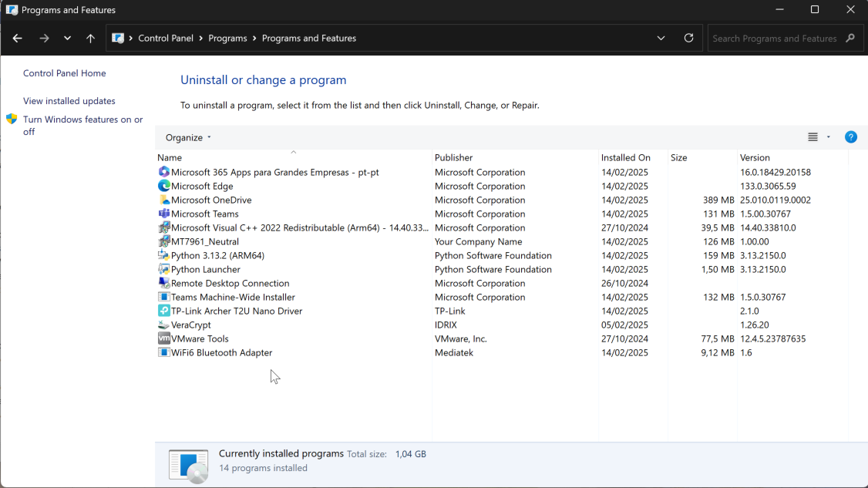
Task: Expand the chevron after Control Panel breadcrumb
Action: click(201, 39)
